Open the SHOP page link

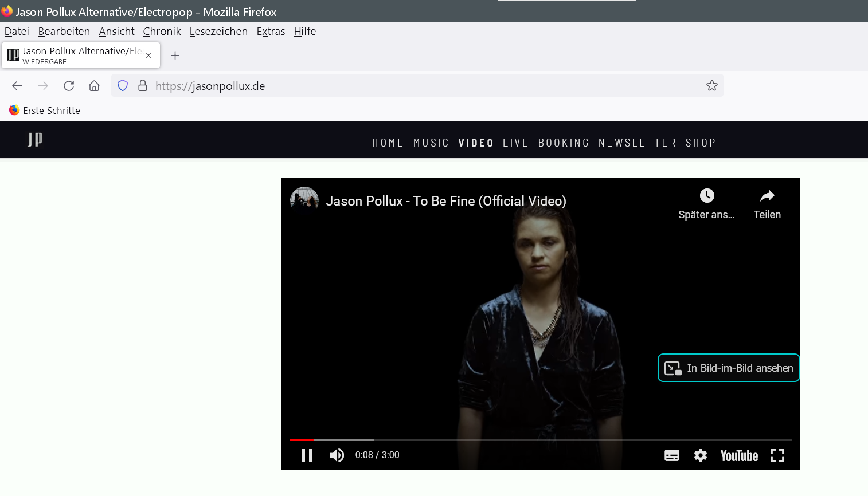tap(700, 143)
